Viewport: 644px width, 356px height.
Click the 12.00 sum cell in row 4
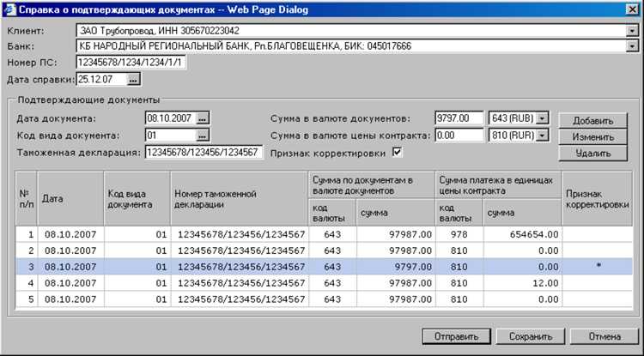click(522, 283)
